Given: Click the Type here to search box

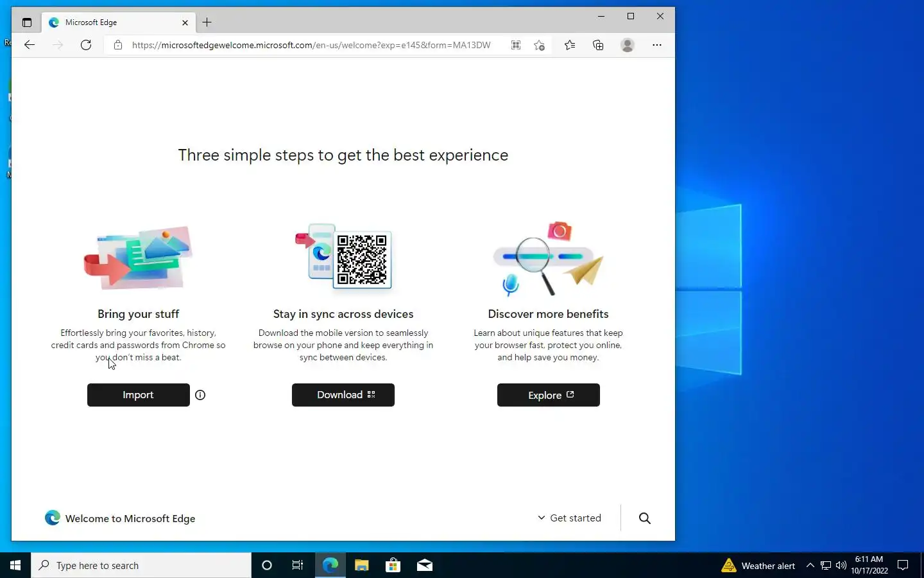Looking at the screenshot, I should click(141, 565).
